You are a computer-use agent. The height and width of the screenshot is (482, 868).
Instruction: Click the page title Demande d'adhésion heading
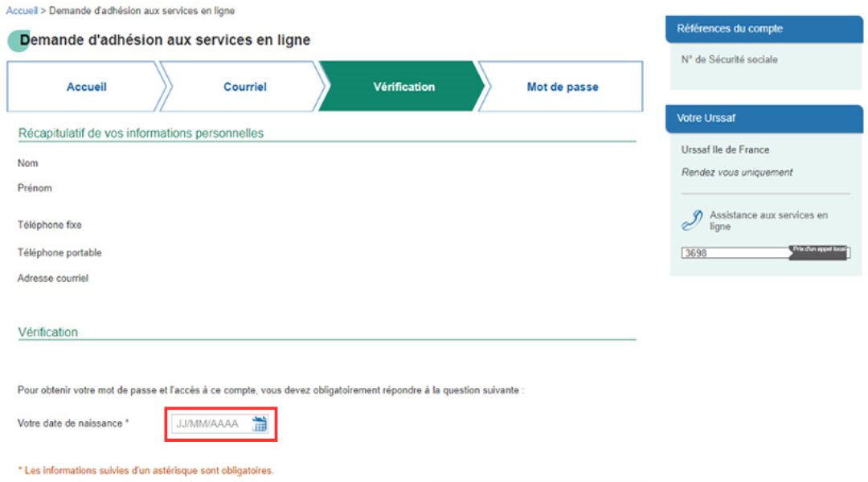165,40
